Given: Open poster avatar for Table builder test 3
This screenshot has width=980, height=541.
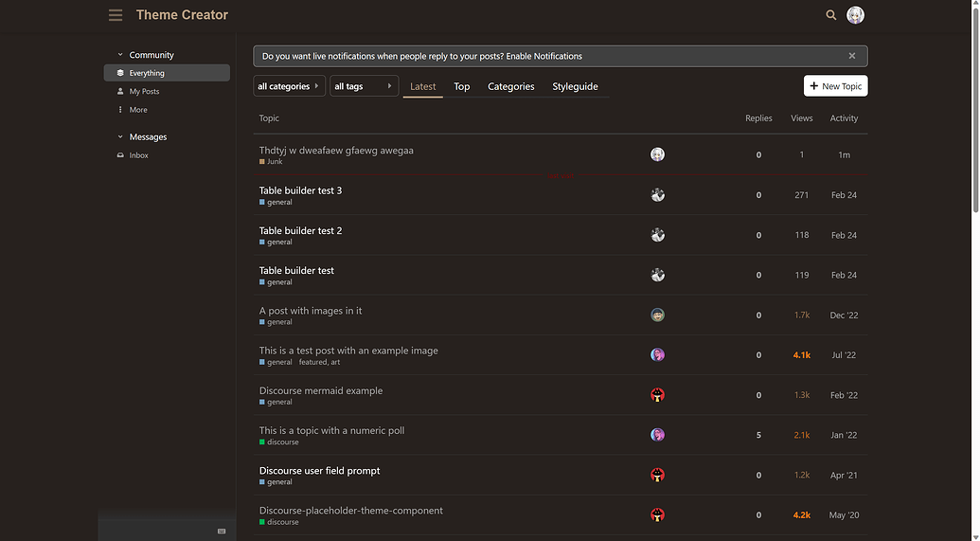Looking at the screenshot, I should 657,195.
